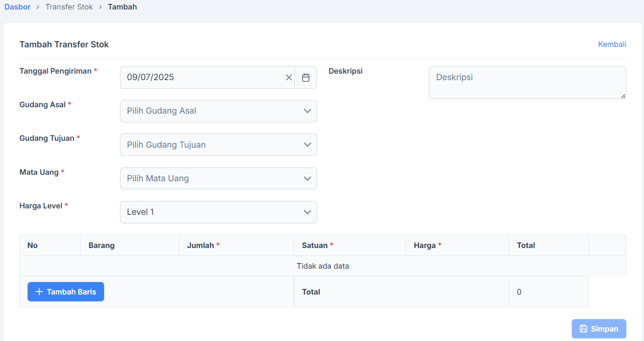Click the Satuan column header
644x341 pixels.
tap(315, 245)
